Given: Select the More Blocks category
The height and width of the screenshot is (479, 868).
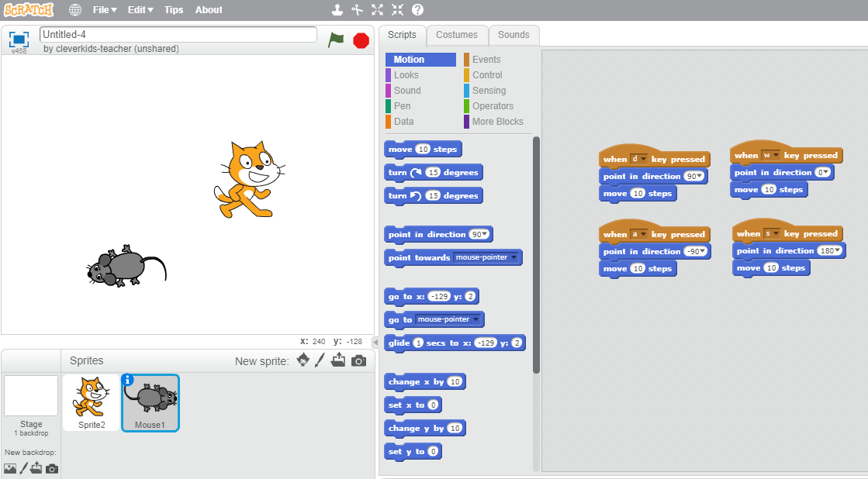Looking at the screenshot, I should pyautogui.click(x=497, y=121).
